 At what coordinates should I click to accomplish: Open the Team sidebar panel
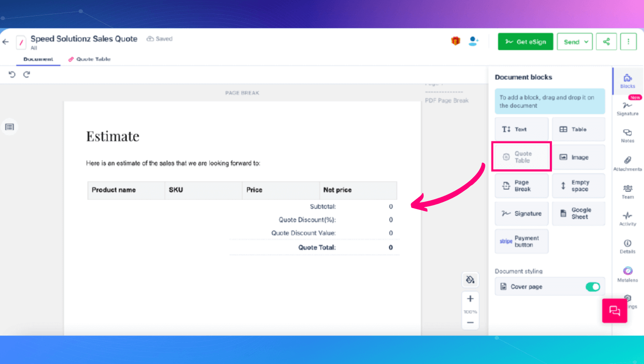click(627, 191)
